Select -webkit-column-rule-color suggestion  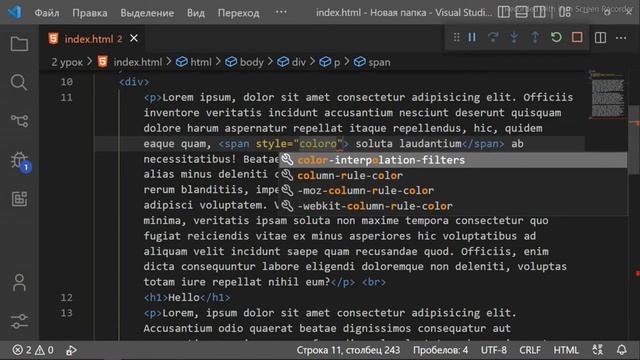point(453,206)
